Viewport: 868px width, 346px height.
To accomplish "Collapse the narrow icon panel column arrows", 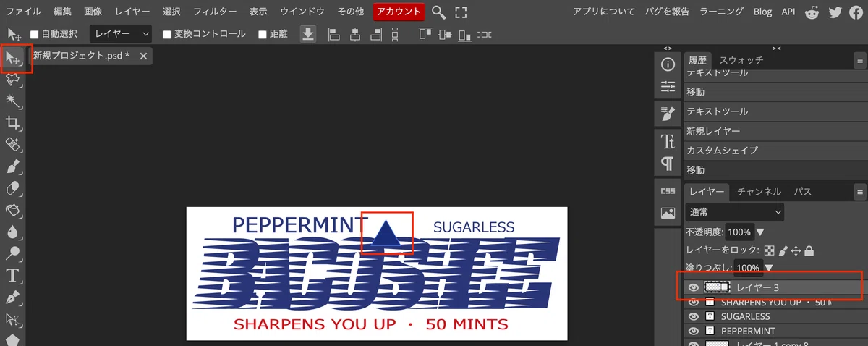I will [x=668, y=48].
